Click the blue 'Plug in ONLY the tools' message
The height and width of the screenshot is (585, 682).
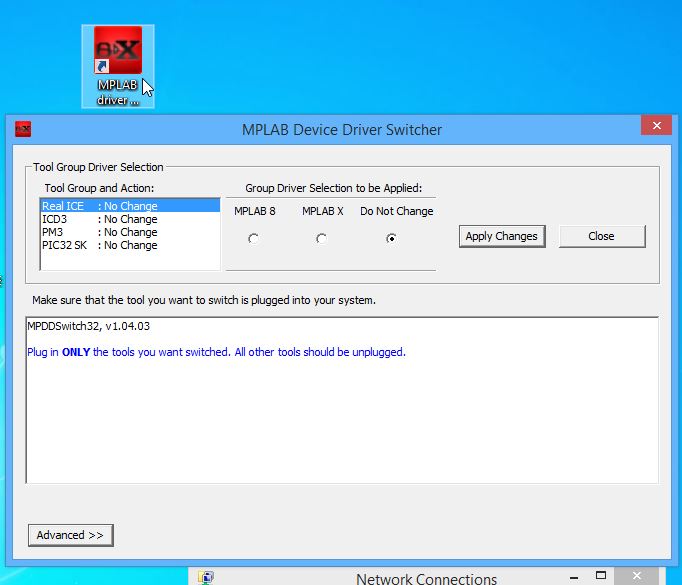pyautogui.click(x=216, y=352)
